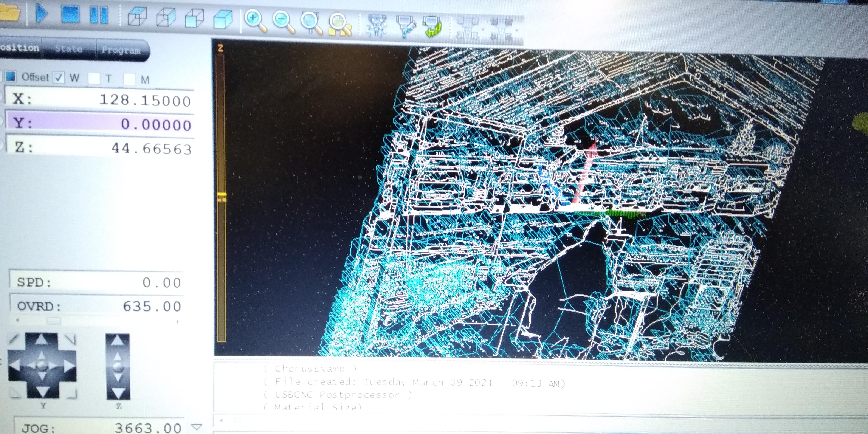The image size is (868, 434).
Task: Open the Program tab
Action: (121, 50)
